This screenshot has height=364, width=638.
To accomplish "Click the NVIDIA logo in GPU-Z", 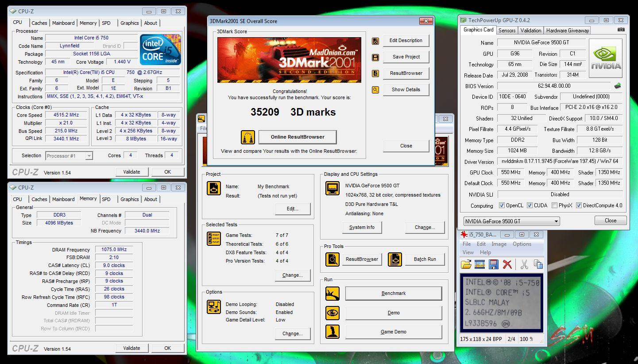I will (605, 58).
